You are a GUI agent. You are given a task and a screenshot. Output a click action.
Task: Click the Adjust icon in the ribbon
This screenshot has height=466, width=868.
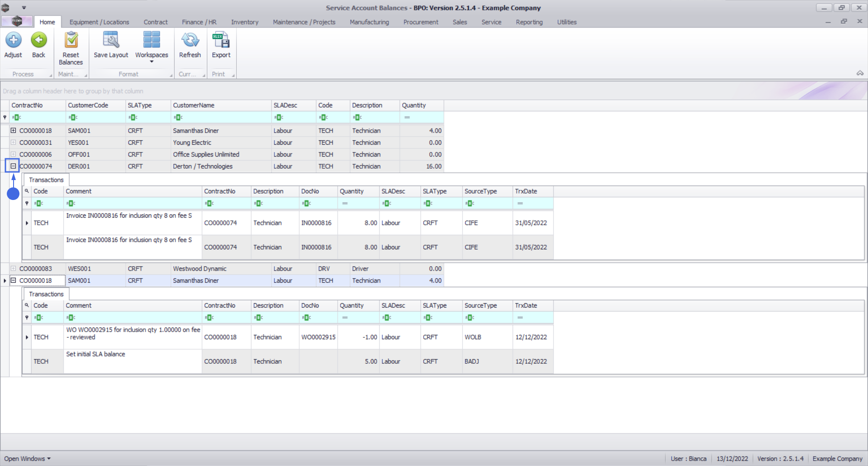click(13, 40)
